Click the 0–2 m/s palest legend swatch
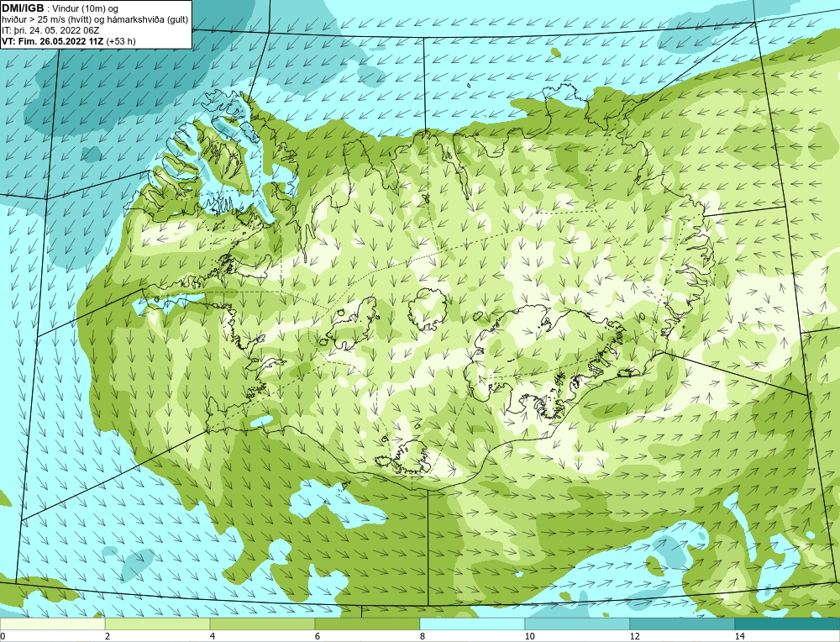Image resolution: width=840 pixels, height=642 pixels. (x=52, y=624)
